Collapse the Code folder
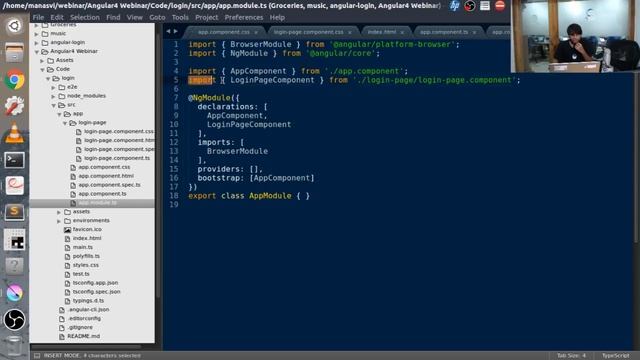 coord(42,69)
